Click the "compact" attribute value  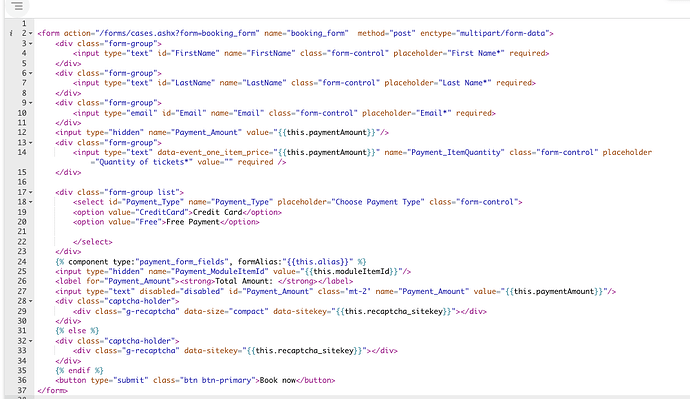(249, 311)
